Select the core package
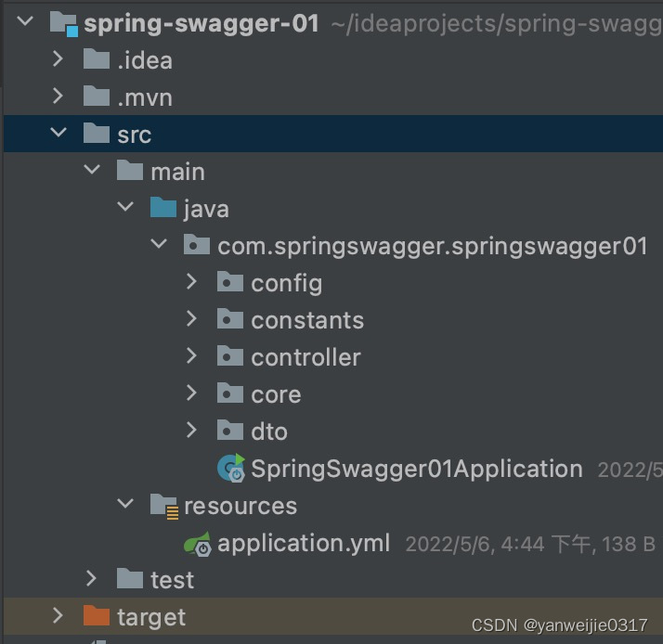Image resolution: width=663 pixels, height=644 pixels. (x=276, y=394)
